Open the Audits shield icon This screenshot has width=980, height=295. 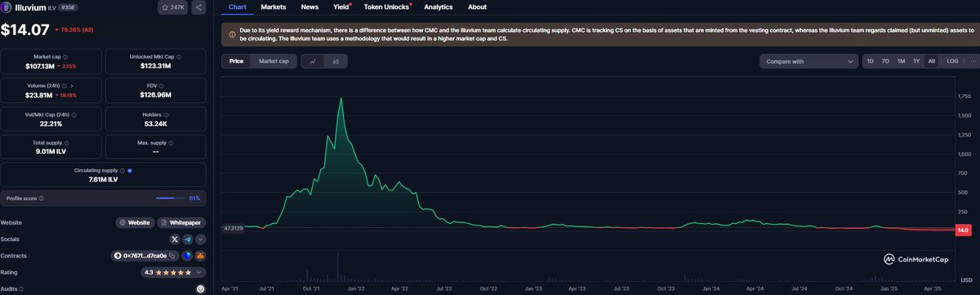click(200, 288)
